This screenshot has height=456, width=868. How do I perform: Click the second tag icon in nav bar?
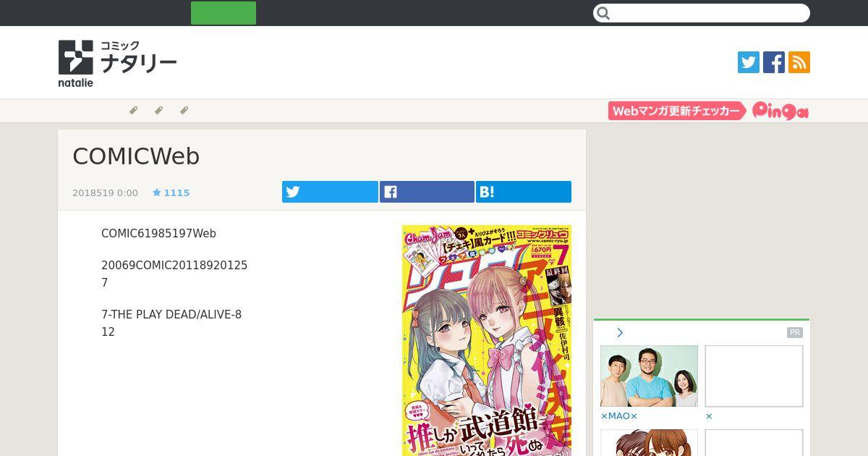tap(158, 111)
